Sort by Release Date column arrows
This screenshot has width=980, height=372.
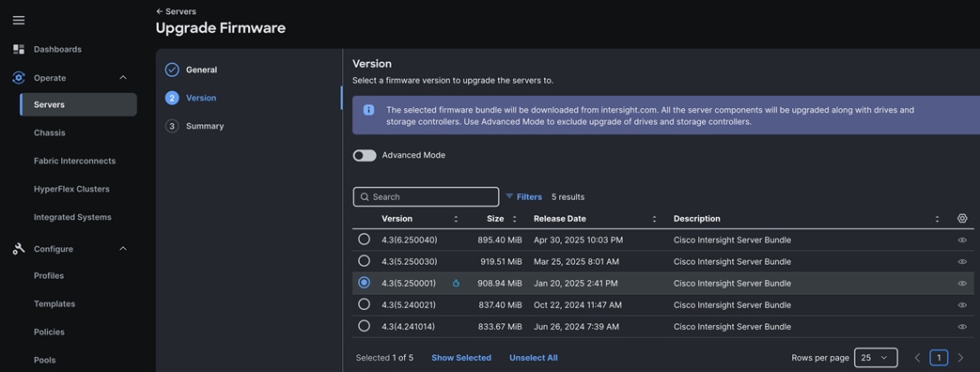[x=654, y=219]
